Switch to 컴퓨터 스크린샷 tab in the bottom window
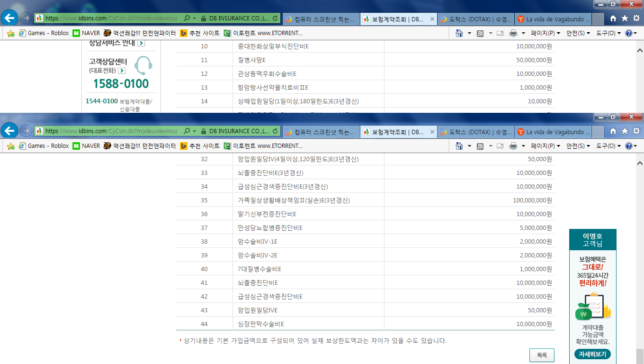Image resolution: width=644 pixels, height=364 pixels. tap(321, 132)
